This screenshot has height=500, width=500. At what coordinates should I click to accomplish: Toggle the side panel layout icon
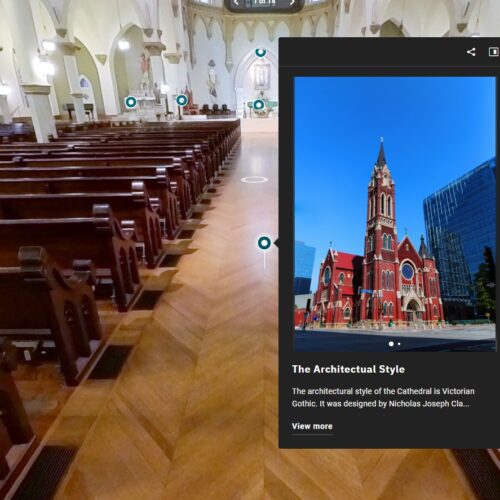coord(493,52)
